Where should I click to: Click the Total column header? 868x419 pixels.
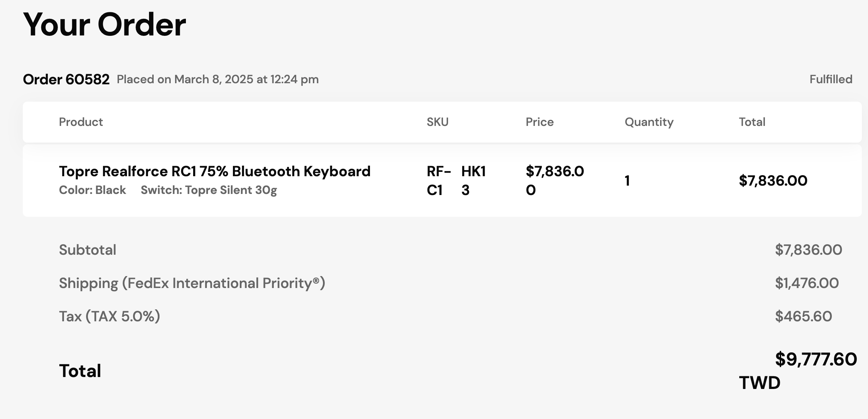[752, 122]
